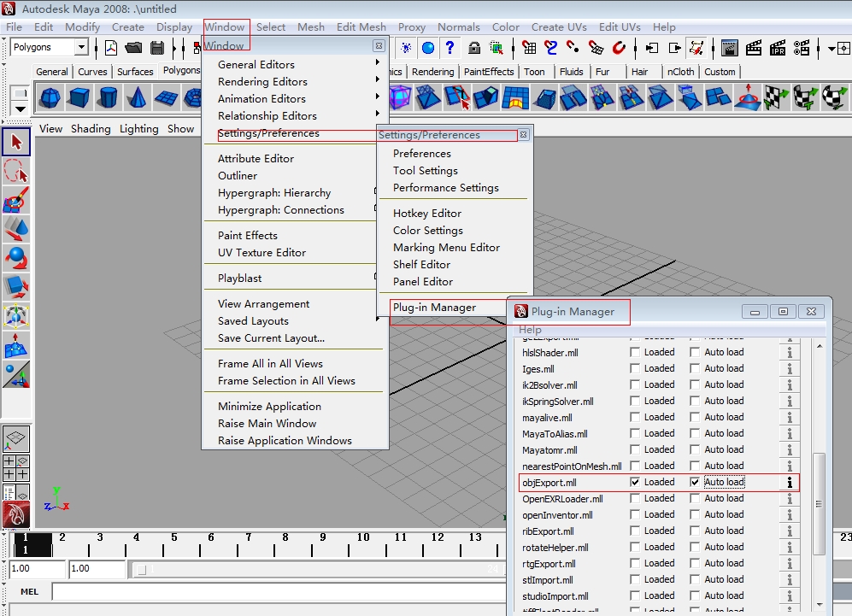Check Loaded for stlImport.mll
This screenshot has width=852, height=616.
pos(635,579)
